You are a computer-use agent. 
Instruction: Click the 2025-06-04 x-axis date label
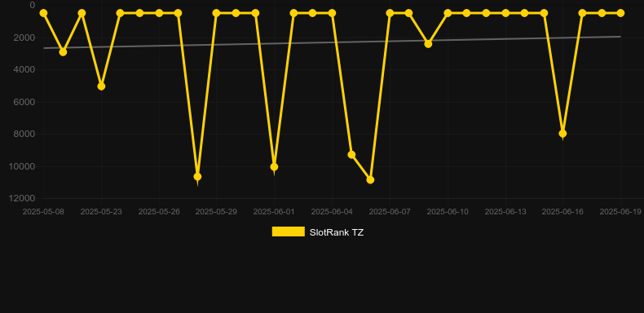click(332, 212)
